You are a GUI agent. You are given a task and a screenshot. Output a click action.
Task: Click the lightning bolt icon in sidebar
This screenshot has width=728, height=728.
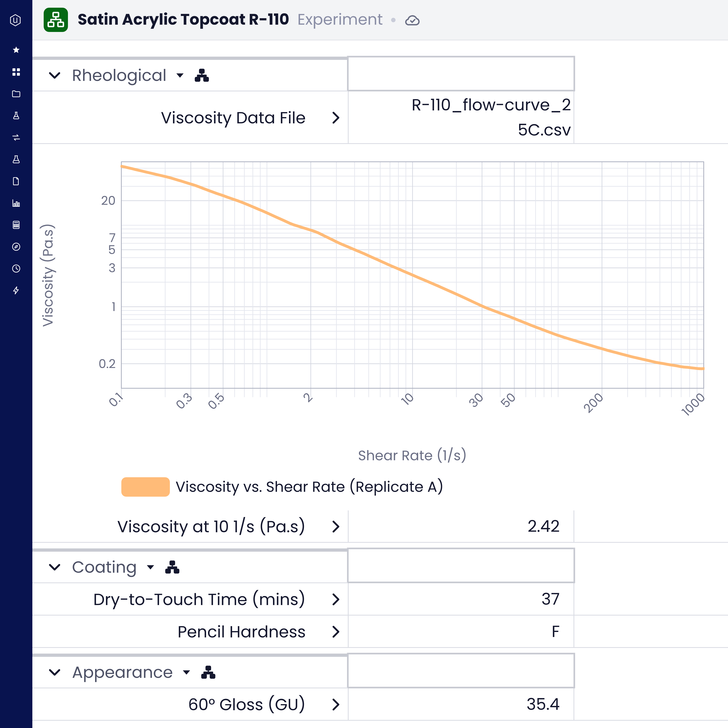[16, 291]
